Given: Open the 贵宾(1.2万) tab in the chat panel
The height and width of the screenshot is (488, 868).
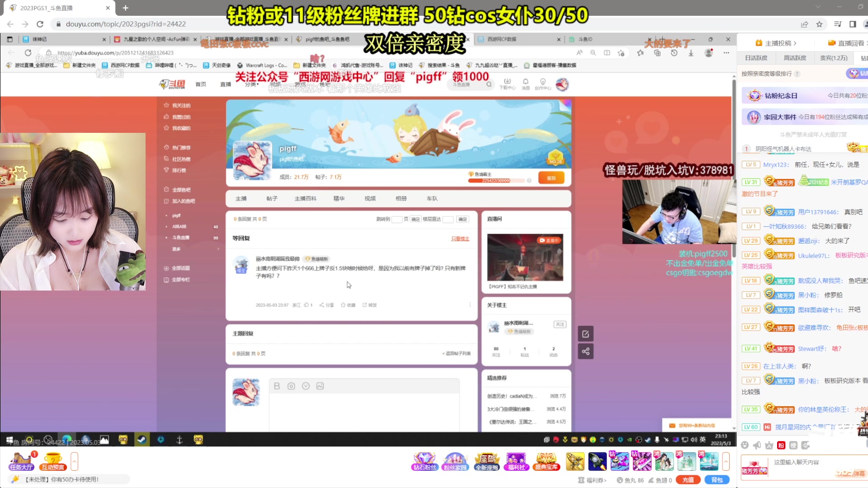Looking at the screenshot, I should tap(834, 58).
